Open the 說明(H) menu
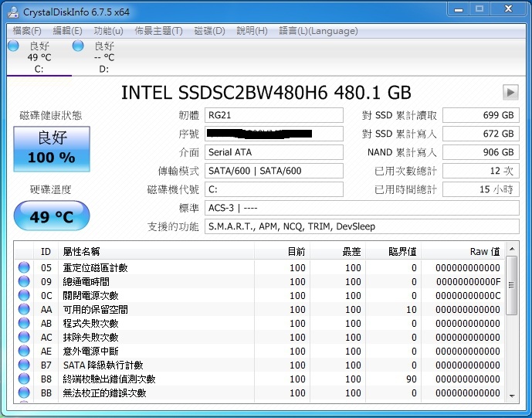 [252, 31]
